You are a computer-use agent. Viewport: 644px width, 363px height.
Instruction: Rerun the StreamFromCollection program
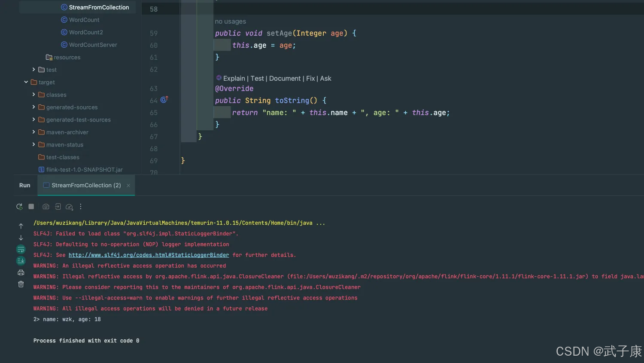coord(19,207)
